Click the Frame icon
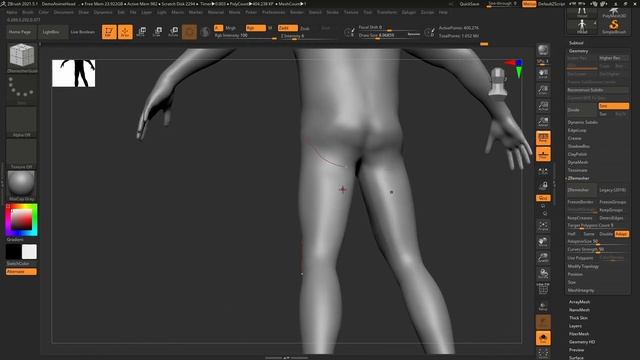The width and height of the screenshot is (640, 360). point(543,226)
